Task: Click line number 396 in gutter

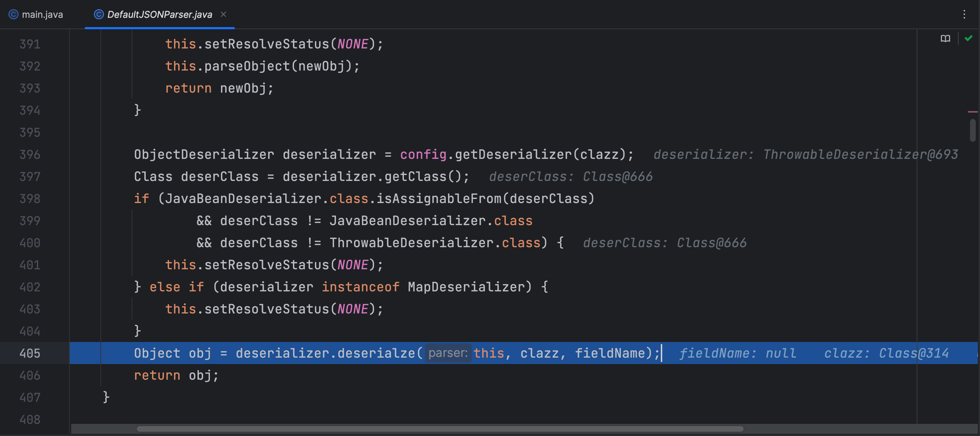Action: click(x=30, y=155)
